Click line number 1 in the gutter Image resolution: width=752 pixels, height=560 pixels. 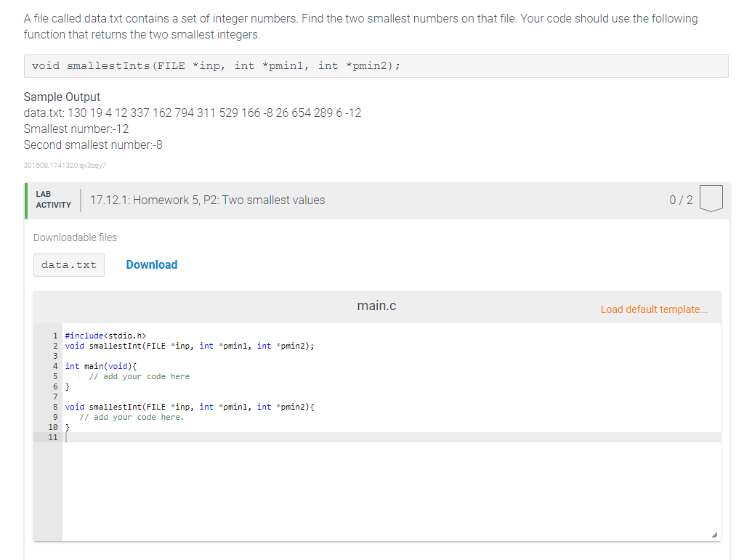point(53,336)
